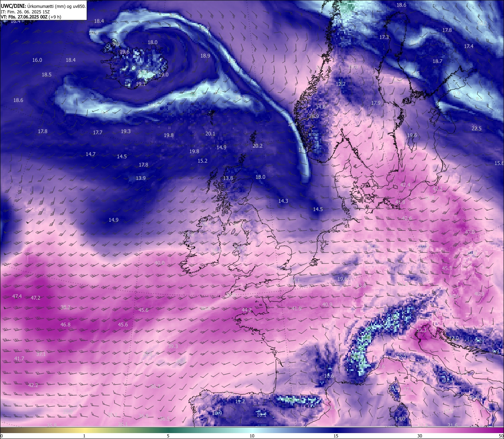Click the 47.4 value label
The width and height of the screenshot is (504, 439).
tap(17, 296)
